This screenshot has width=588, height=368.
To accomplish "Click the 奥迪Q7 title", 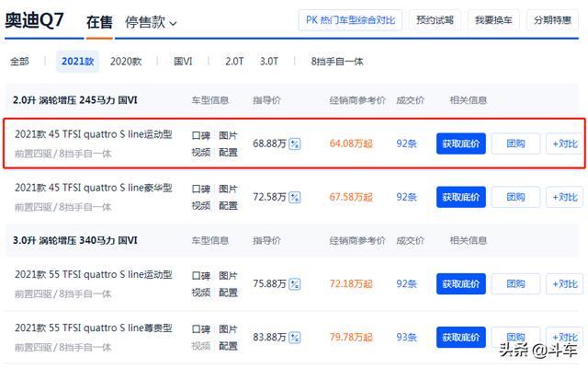I will 35,20.
